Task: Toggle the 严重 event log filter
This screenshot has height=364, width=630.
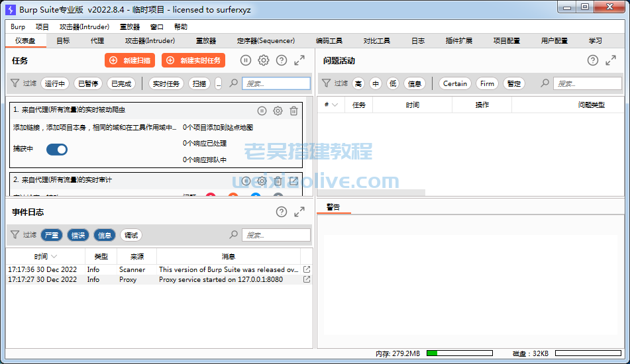Action: [x=52, y=235]
